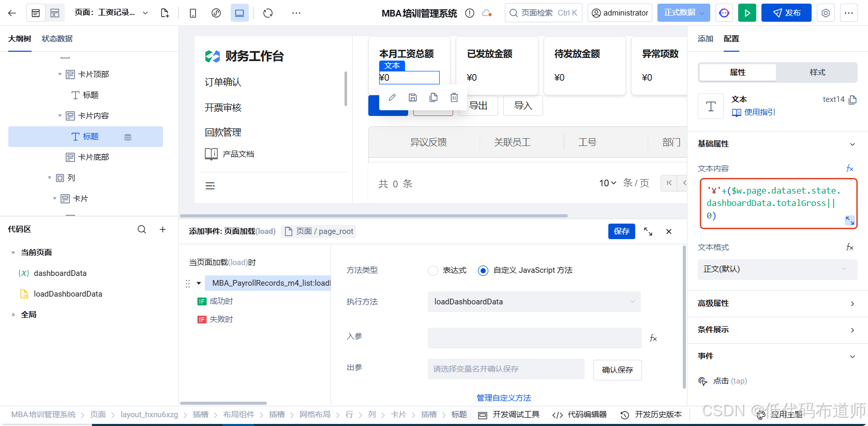
Task: Open the page outline list icon in toolbar
Action: coord(36,13)
